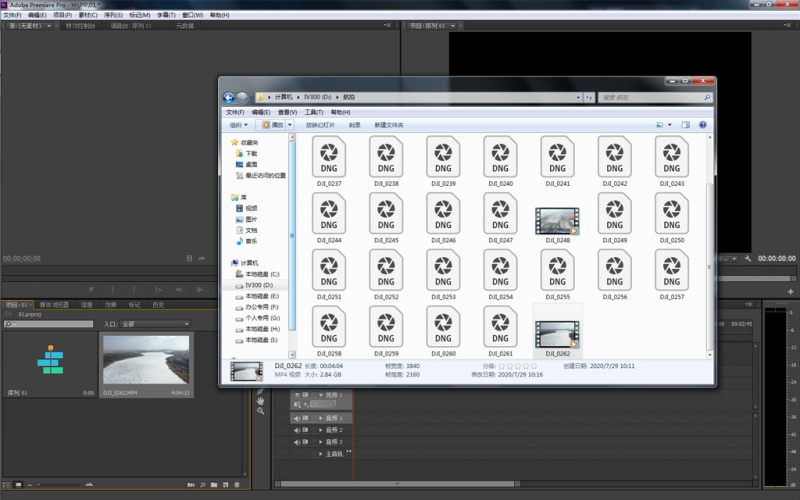Select the Hand tool in the tools panel
800x500 pixels.
tap(260, 402)
